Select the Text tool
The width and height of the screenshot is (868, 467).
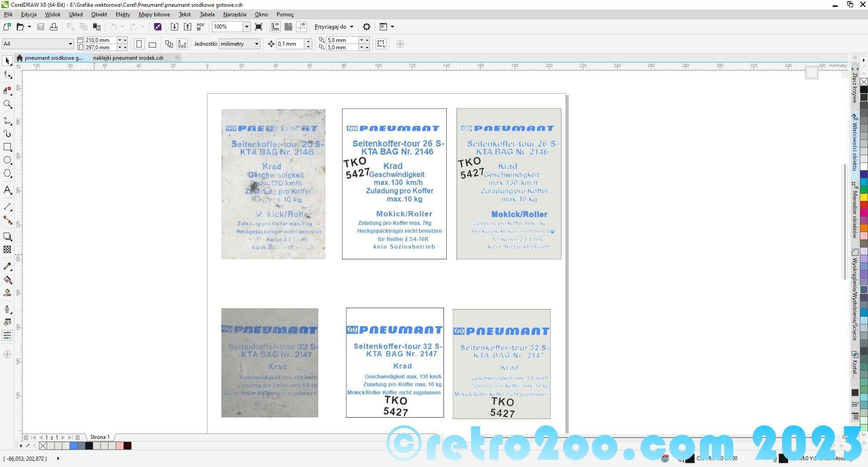click(7, 190)
